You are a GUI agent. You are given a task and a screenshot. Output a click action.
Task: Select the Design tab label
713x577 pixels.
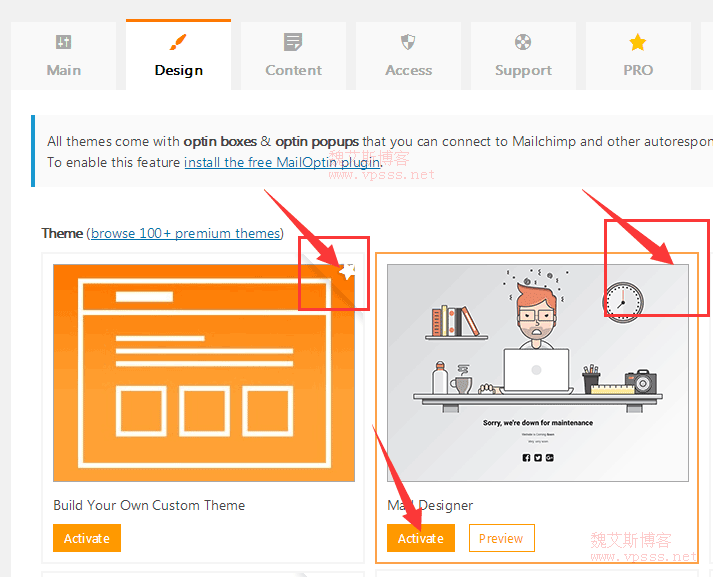(178, 70)
